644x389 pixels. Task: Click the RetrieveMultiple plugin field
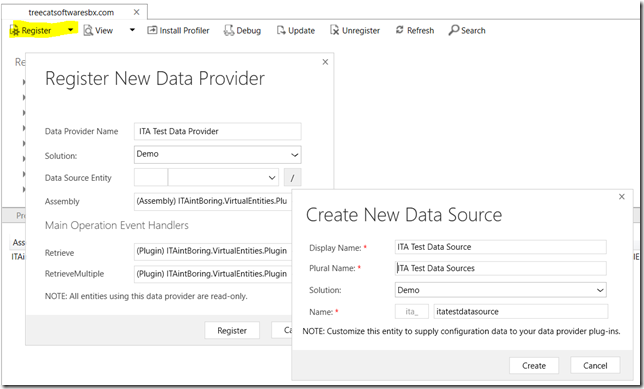point(213,274)
